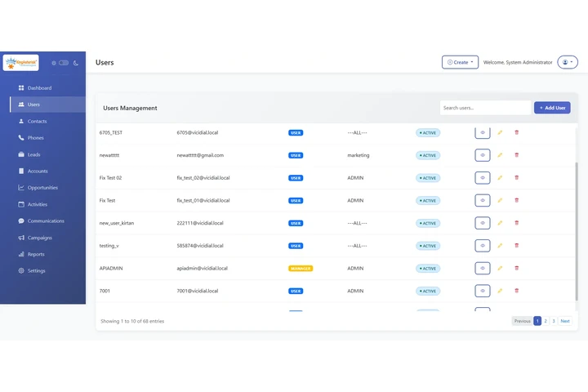Navigate to Opportunities in sidebar
This screenshot has width=588, height=392.
pos(42,188)
